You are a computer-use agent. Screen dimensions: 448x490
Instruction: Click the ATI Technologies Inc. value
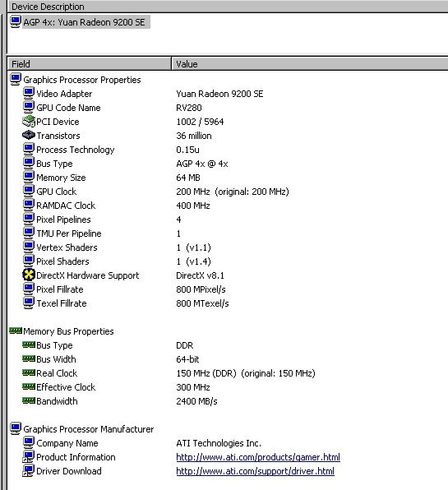pyautogui.click(x=219, y=443)
